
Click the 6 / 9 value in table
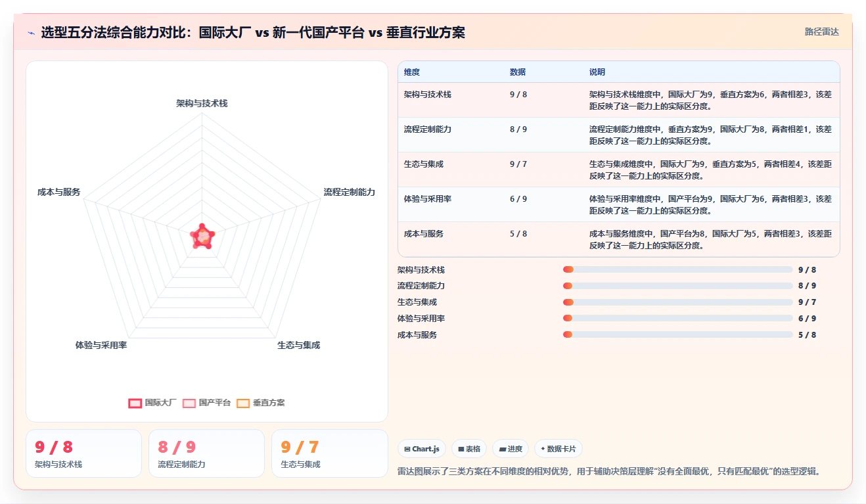518,199
